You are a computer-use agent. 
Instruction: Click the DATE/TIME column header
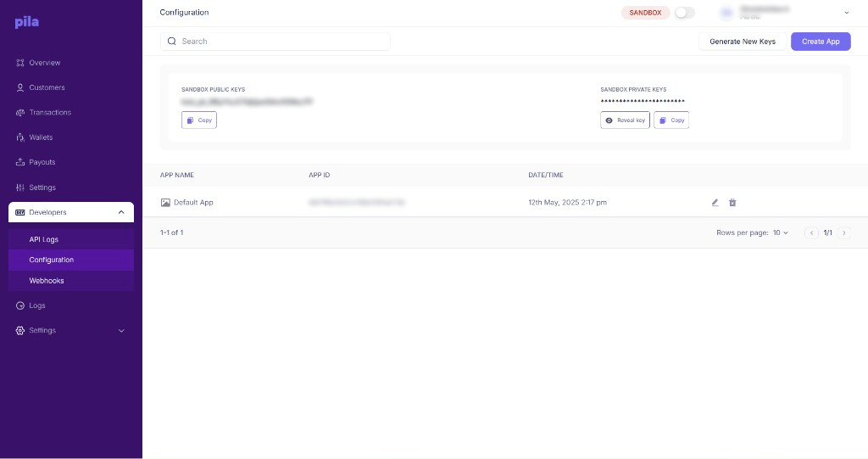546,175
